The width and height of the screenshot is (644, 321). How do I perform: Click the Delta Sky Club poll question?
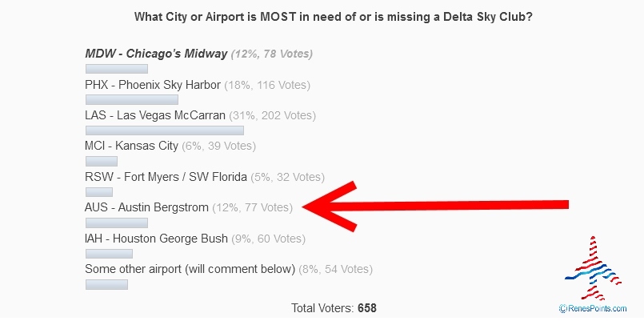click(322, 14)
